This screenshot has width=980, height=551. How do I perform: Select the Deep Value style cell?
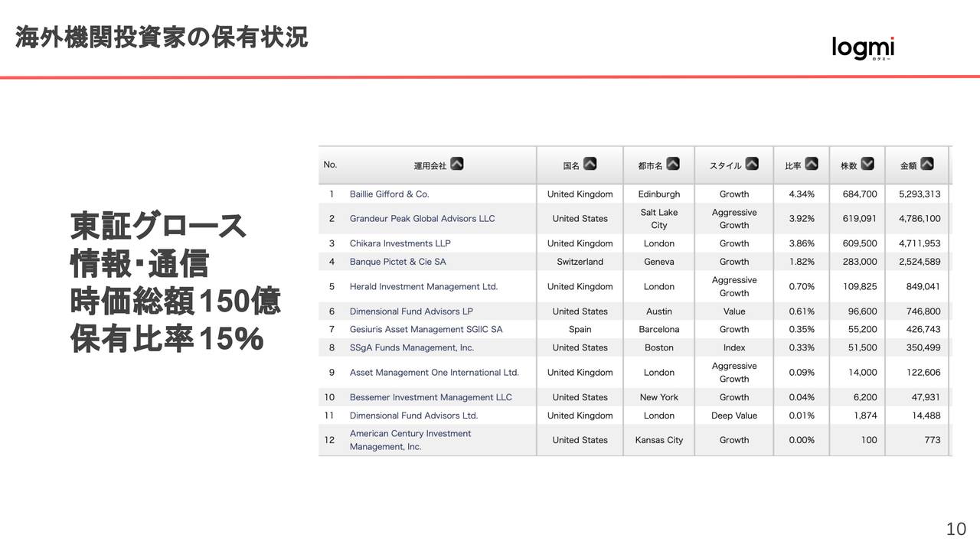point(734,416)
